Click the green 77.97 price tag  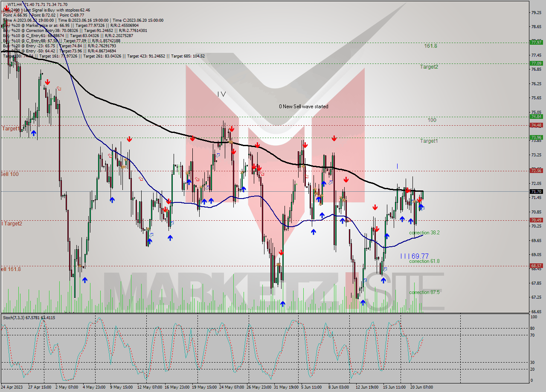[x=536, y=42]
